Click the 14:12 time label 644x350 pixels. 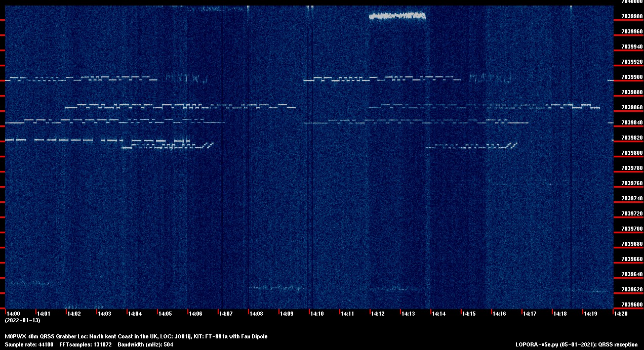point(378,314)
